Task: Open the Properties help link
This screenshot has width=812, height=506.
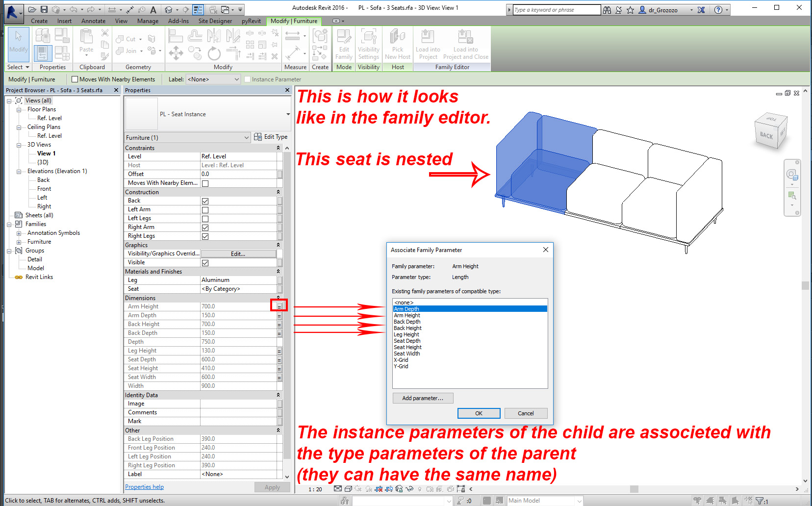Action: click(144, 486)
